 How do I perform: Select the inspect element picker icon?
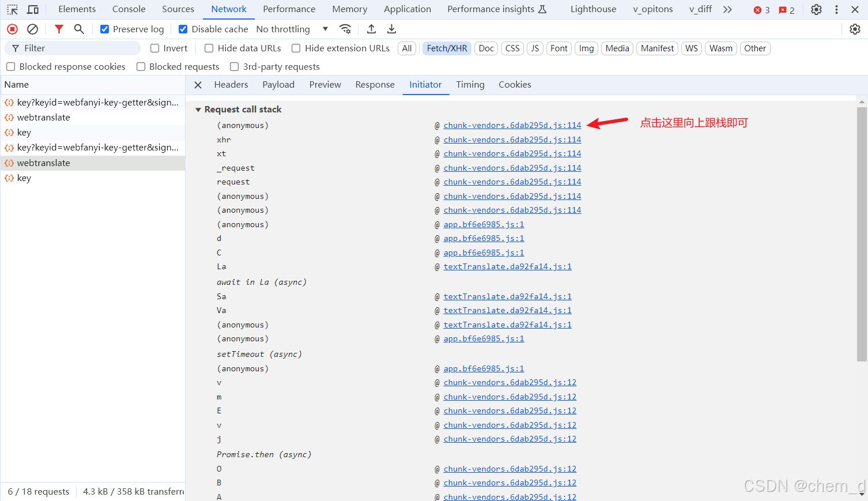tap(12, 9)
